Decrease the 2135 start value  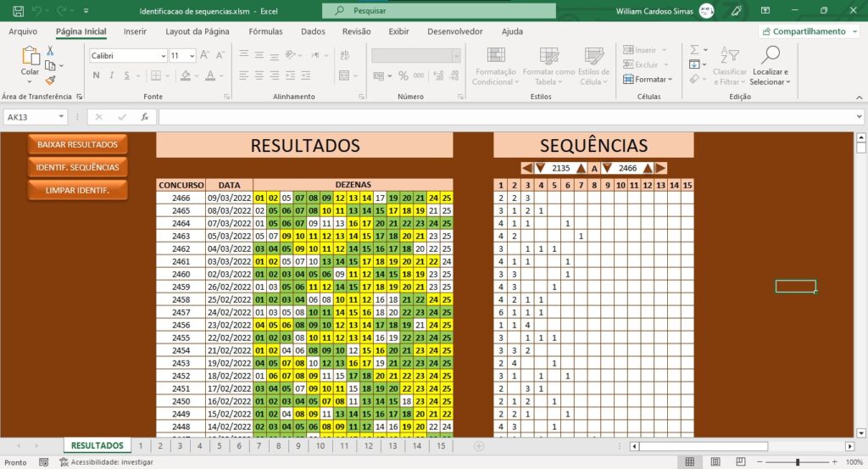pos(540,168)
